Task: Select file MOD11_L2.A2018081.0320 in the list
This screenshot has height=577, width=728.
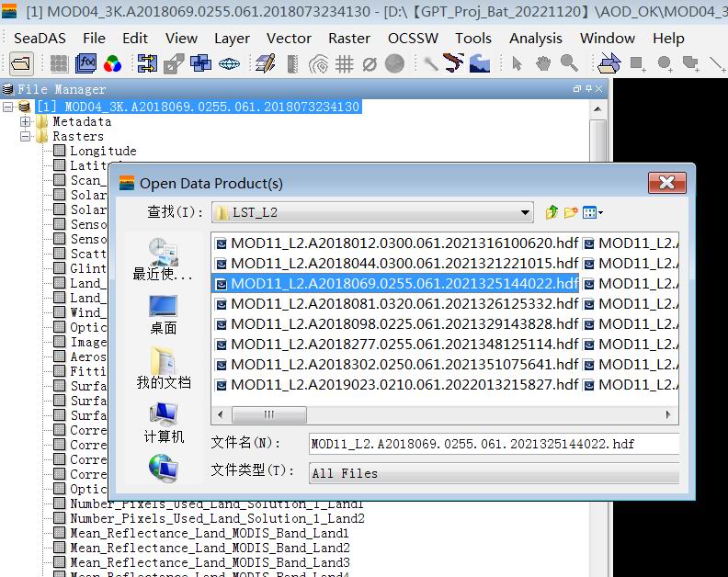Action: [x=404, y=303]
